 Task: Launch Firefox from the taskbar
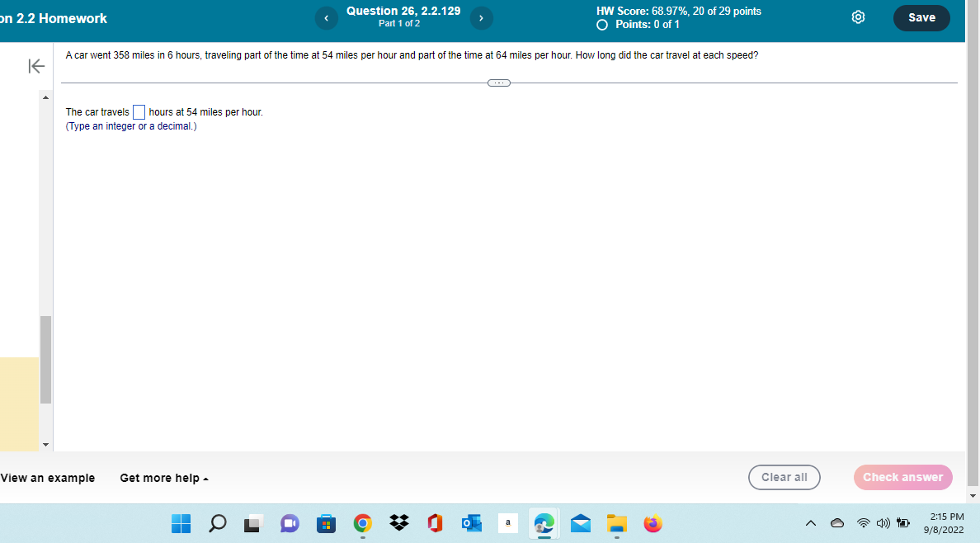point(653,523)
